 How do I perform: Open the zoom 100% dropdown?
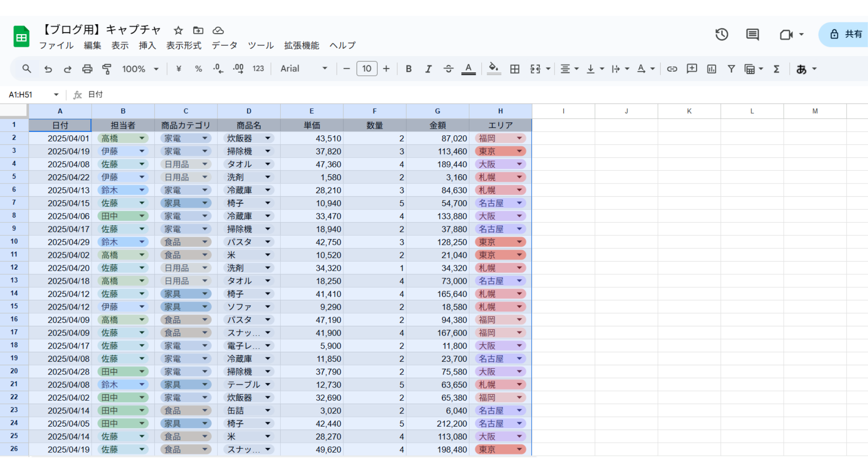[x=140, y=69]
